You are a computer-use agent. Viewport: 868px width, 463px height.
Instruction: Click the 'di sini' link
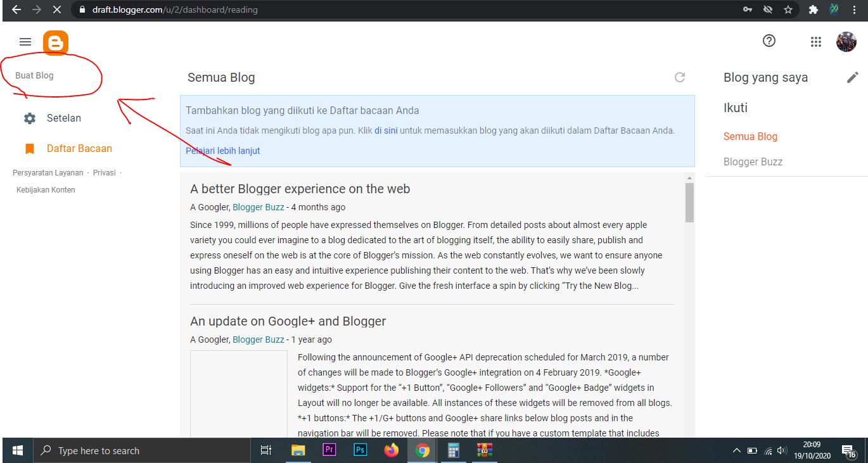(x=386, y=130)
